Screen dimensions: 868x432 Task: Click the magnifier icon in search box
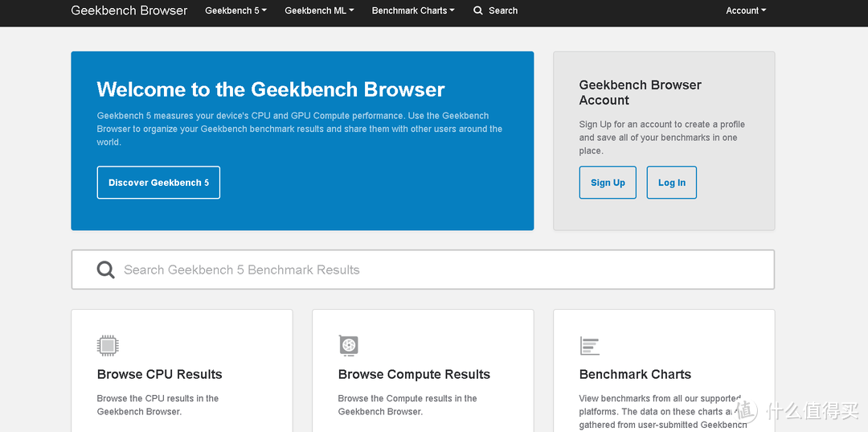tap(106, 269)
